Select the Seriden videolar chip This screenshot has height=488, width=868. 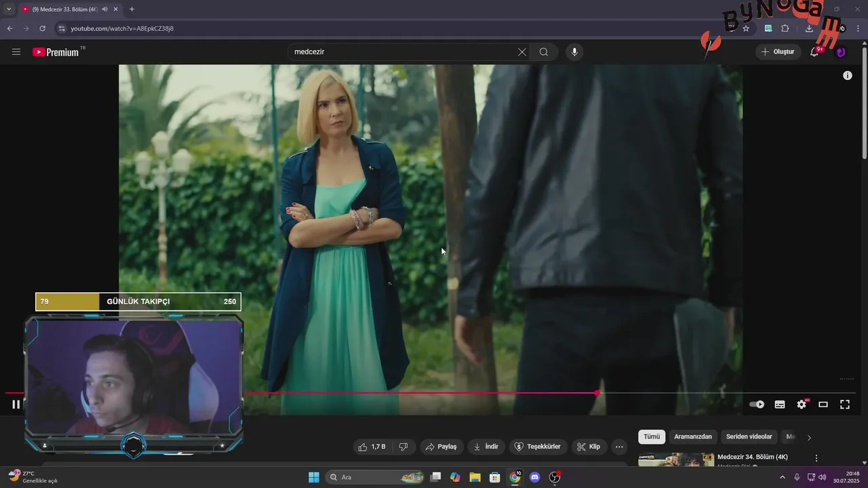pyautogui.click(x=749, y=437)
